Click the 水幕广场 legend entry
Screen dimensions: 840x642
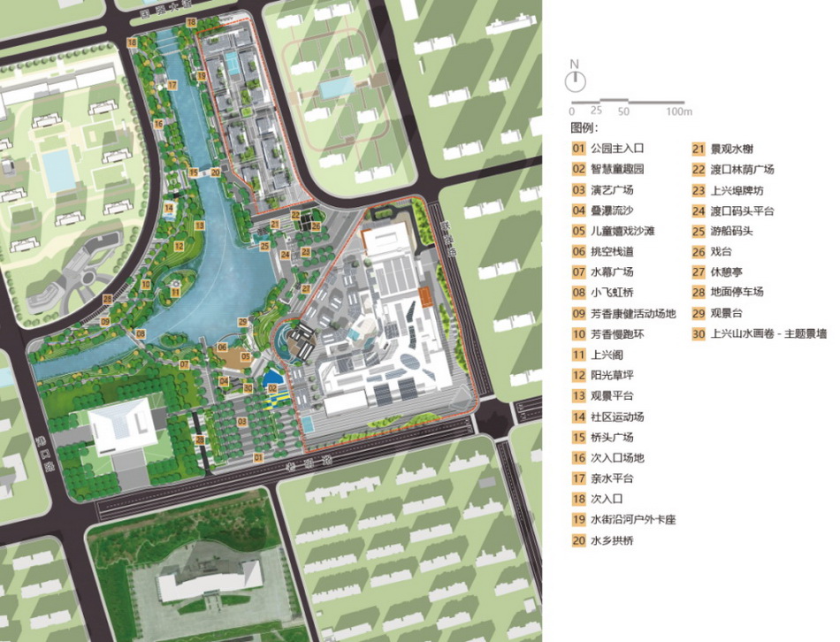click(613, 272)
